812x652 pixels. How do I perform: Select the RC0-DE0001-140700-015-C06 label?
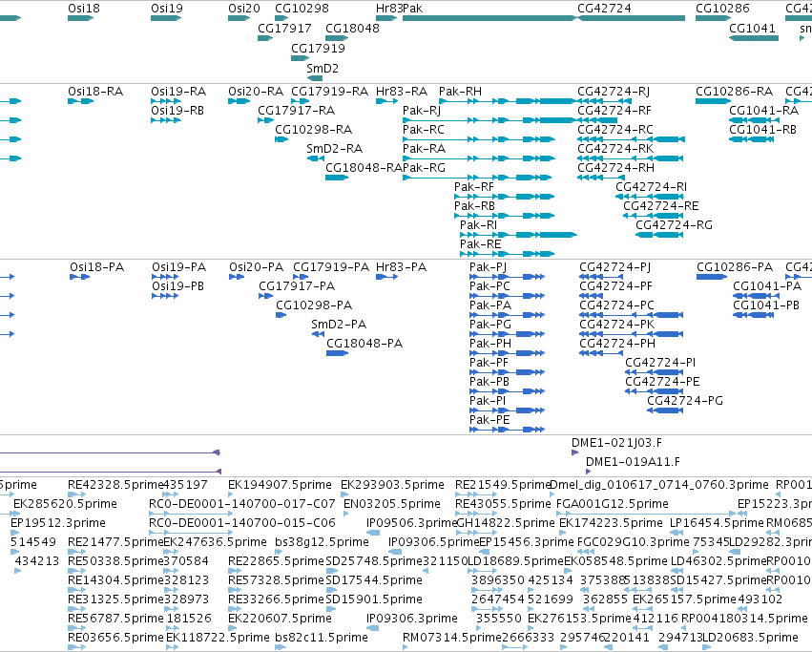241,523
